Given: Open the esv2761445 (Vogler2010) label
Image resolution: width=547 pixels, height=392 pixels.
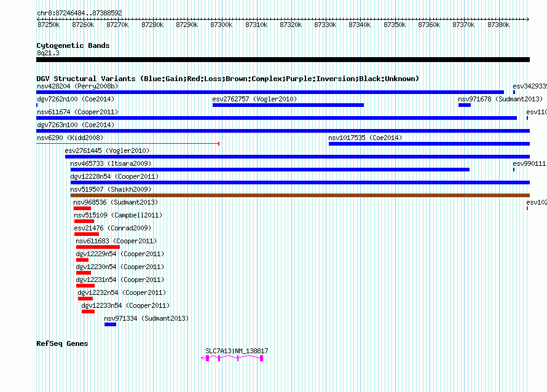Looking at the screenshot, I should (x=107, y=151).
